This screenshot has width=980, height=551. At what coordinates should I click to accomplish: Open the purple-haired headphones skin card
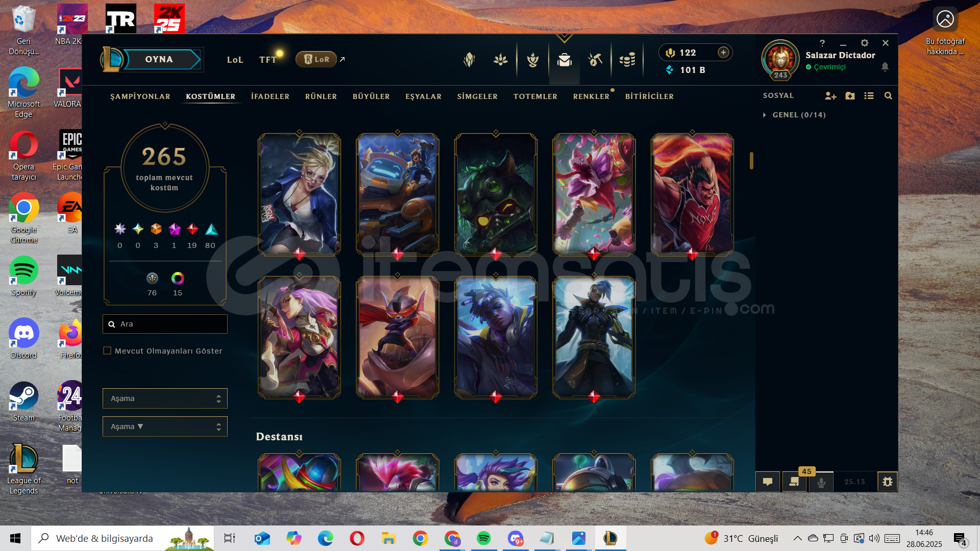(496, 337)
